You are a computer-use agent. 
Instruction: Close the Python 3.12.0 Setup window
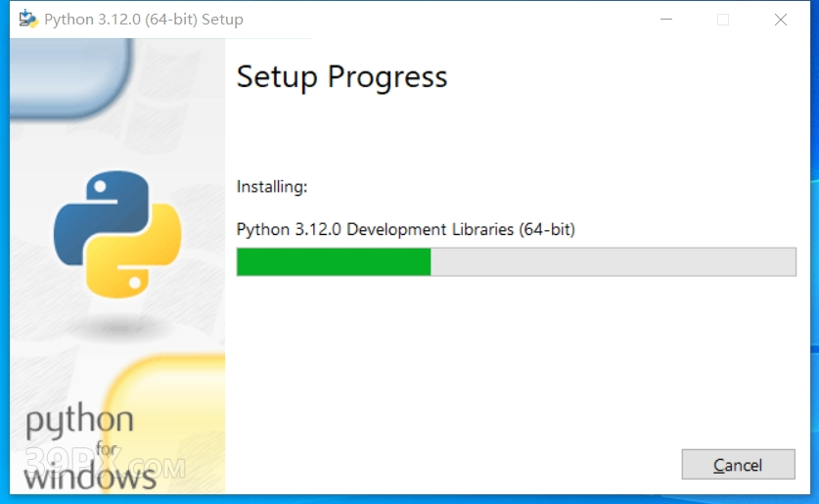780,20
